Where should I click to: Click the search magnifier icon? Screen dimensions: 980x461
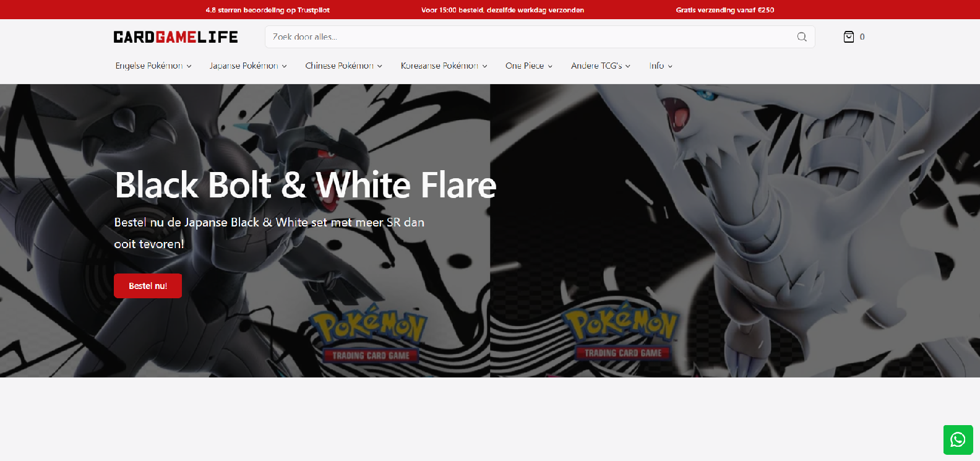(x=802, y=37)
